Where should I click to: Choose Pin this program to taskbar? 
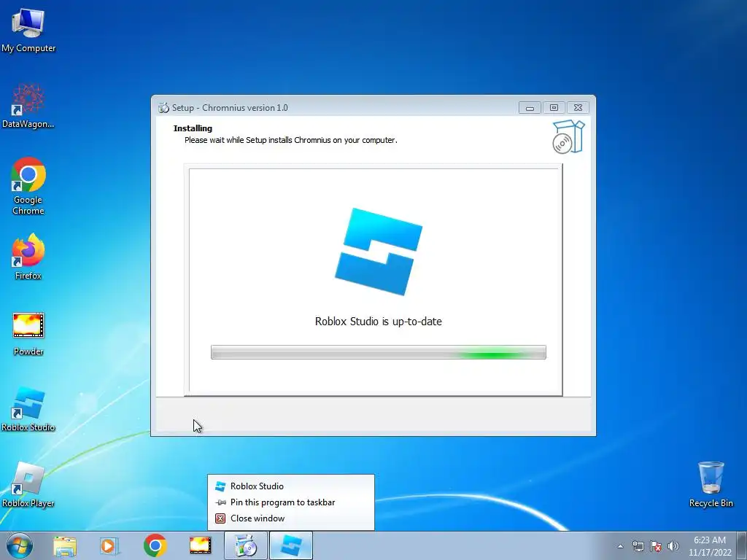(x=290, y=502)
